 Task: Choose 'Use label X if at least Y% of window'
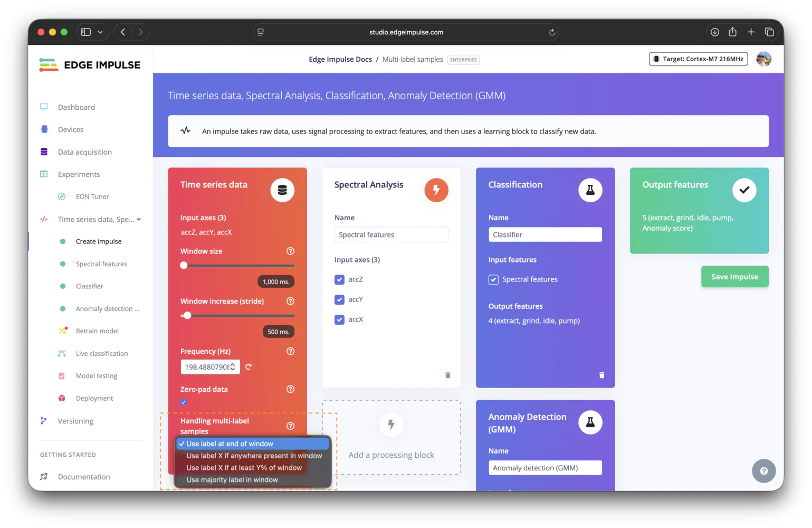click(253, 468)
